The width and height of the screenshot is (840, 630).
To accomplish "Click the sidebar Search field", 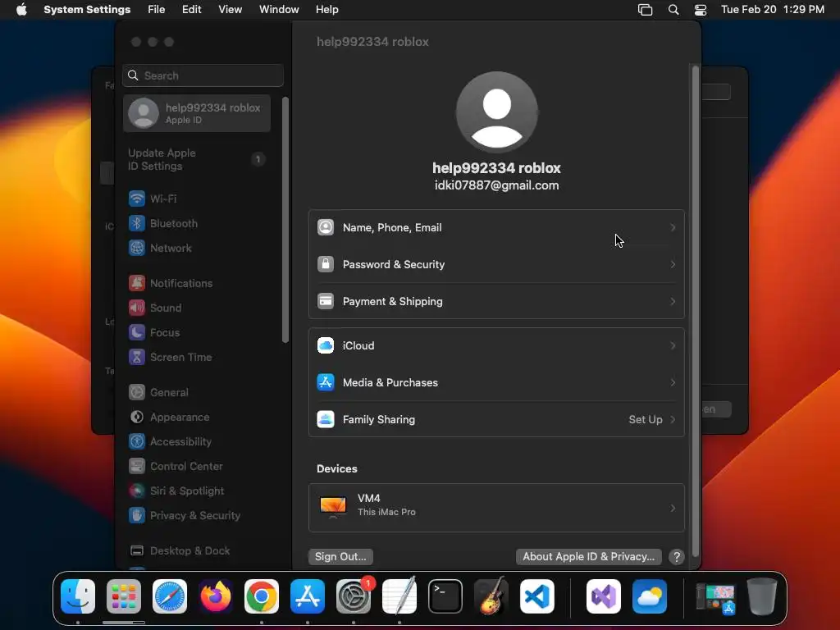I will pos(203,75).
